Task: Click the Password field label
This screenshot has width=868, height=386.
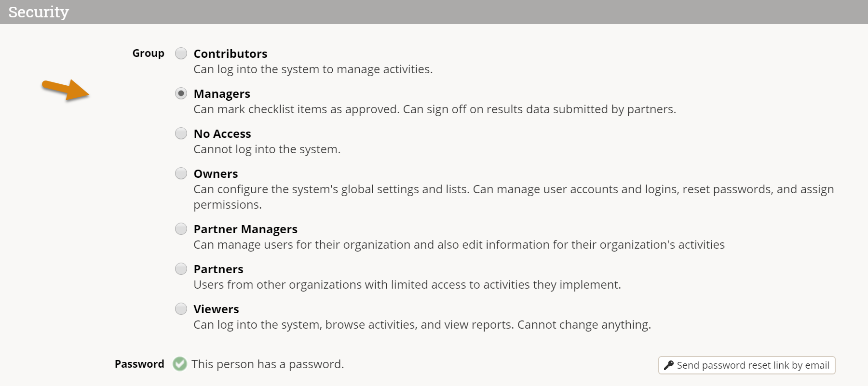Action: tap(139, 364)
